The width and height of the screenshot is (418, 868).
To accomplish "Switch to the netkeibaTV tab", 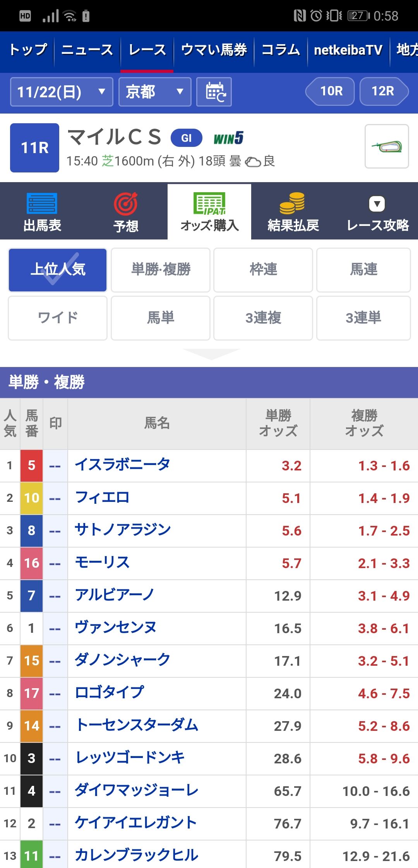I will (348, 50).
